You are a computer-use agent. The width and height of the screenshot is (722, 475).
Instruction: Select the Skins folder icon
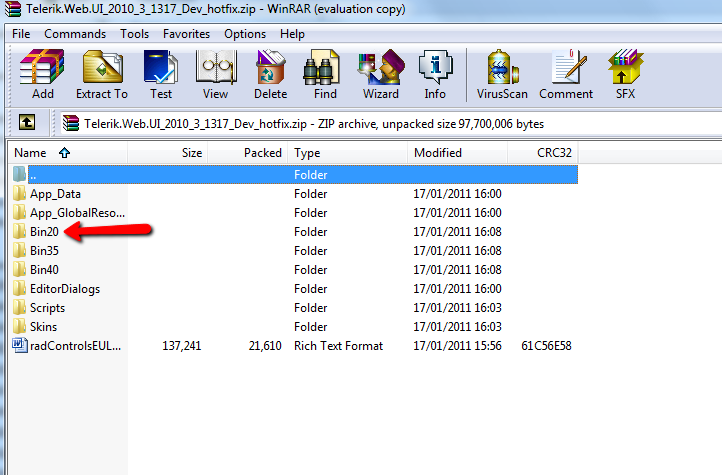(19, 326)
